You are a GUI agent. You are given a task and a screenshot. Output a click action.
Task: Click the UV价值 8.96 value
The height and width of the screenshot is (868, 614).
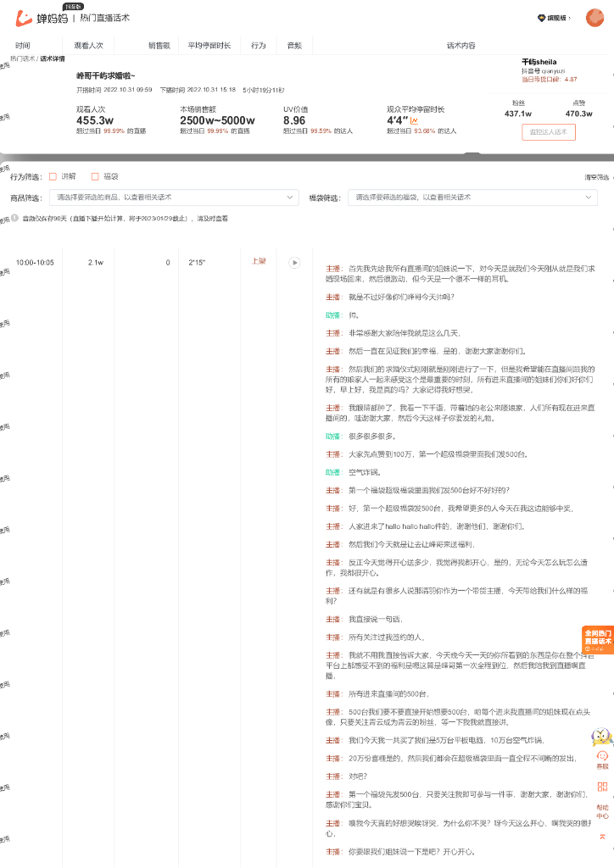click(294, 120)
